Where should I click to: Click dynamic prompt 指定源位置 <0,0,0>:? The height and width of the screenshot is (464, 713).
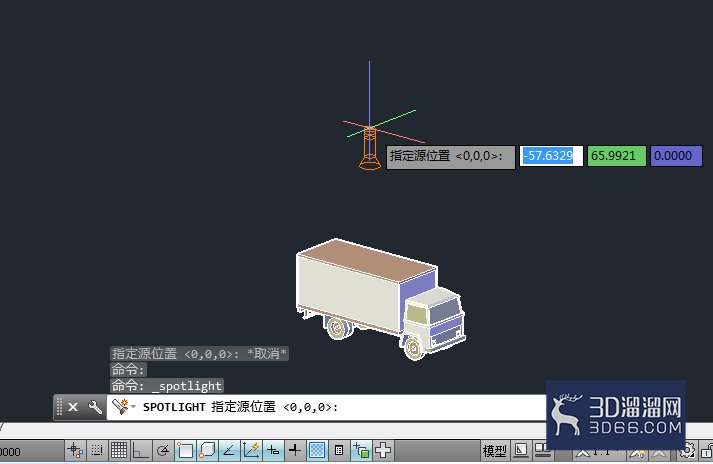click(451, 157)
